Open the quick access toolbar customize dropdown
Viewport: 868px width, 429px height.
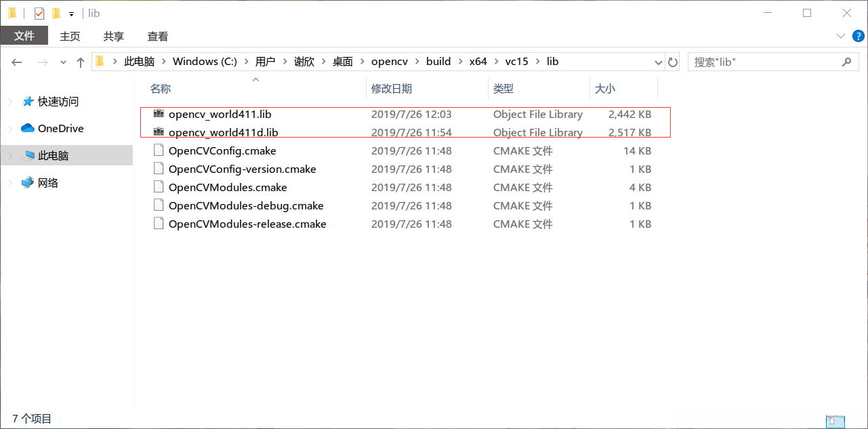(x=71, y=14)
